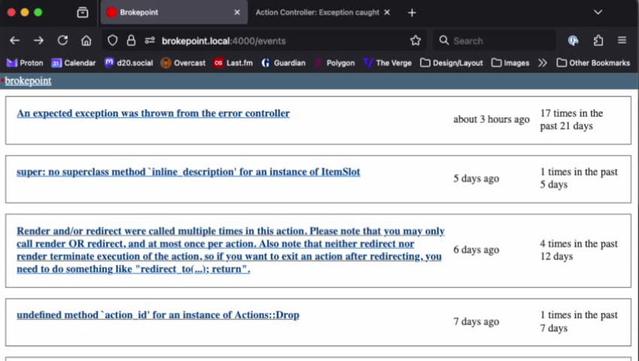Click '17 times in the past 21 days'
Image resolution: width=639 pixels, height=361 pixels.
point(572,120)
